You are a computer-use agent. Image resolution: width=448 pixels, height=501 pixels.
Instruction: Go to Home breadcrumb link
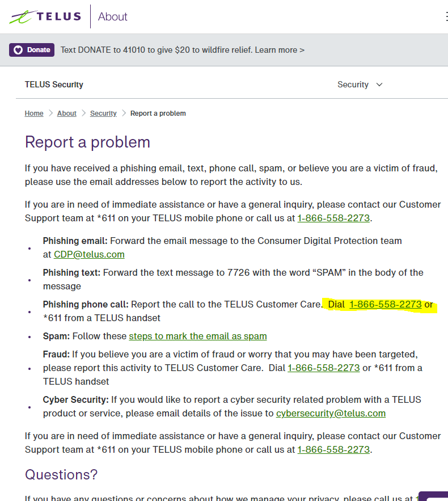[x=34, y=113]
